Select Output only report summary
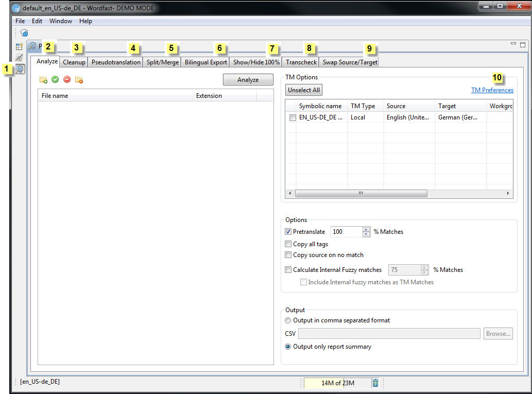The width and height of the screenshot is (532, 394). pyautogui.click(x=288, y=347)
